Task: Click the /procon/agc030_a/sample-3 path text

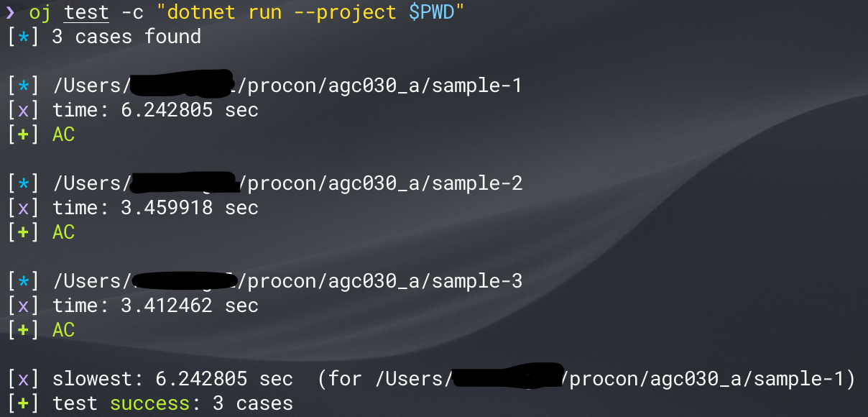Action: coord(380,281)
